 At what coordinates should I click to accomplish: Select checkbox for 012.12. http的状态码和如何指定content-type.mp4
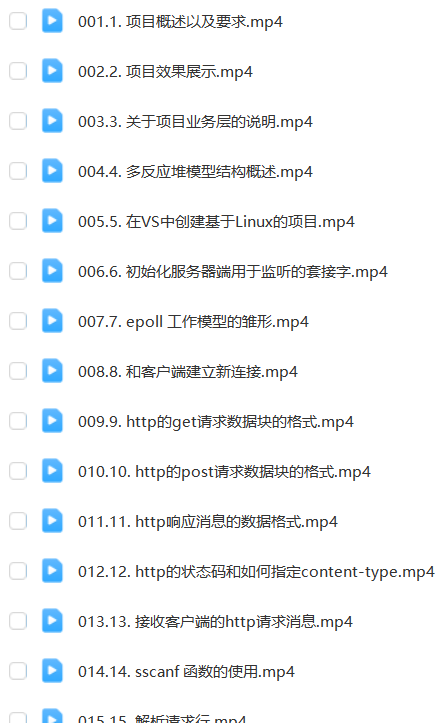18,571
